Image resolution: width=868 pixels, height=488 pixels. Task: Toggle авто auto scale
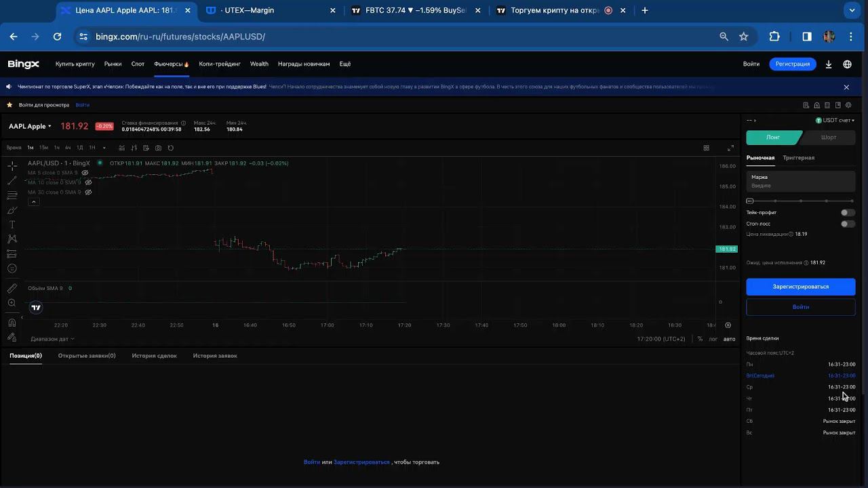(729, 339)
